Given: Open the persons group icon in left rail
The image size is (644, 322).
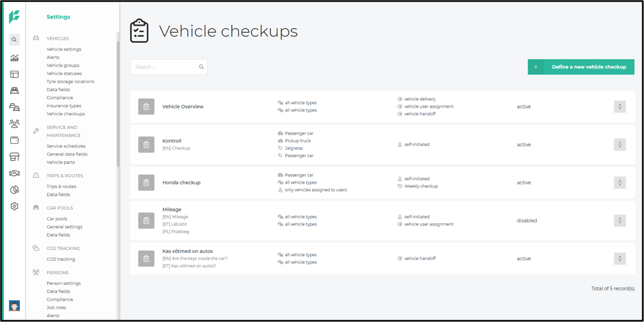Looking at the screenshot, I should point(14,124).
